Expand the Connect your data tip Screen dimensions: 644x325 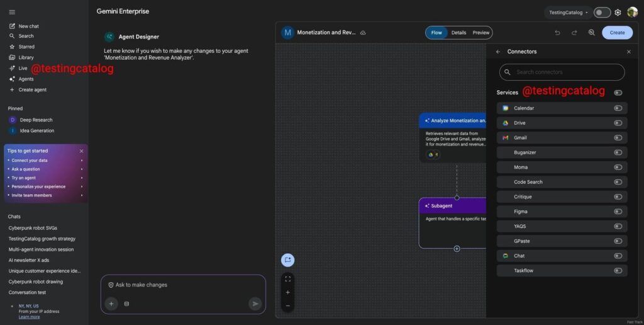pyautogui.click(x=45, y=161)
